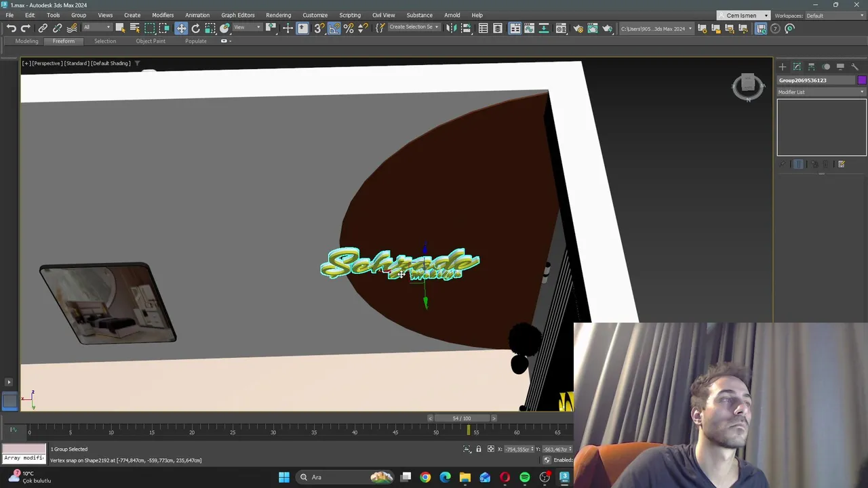Viewport: 868px width, 488px height.
Task: Toggle Percent Snap
Action: (x=349, y=28)
